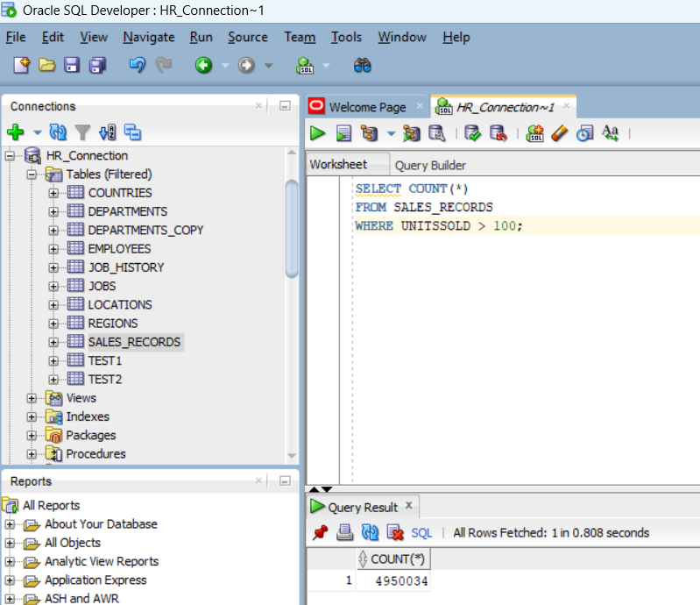This screenshot has height=605, width=700.
Task: Commit changes with the checkmark database icon
Action: point(472,133)
